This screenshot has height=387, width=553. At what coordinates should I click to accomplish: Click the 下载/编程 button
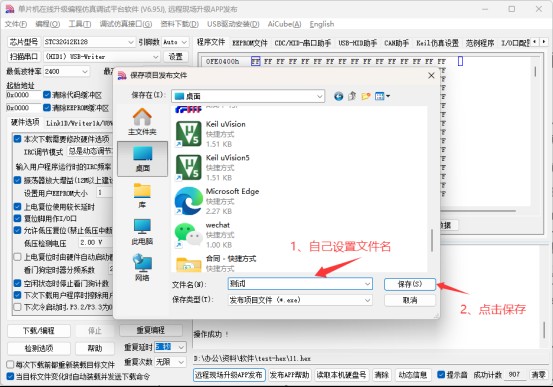click(39, 331)
